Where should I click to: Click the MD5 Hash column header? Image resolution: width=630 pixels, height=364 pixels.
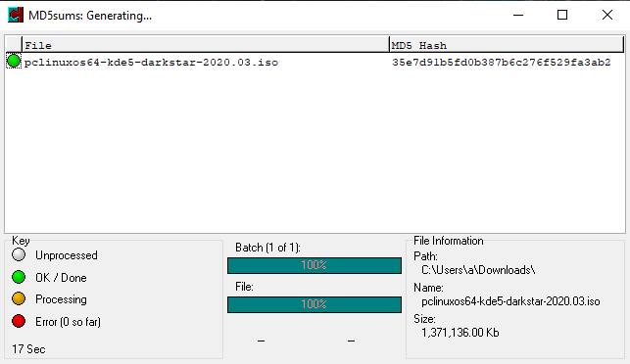pyautogui.click(x=507, y=45)
